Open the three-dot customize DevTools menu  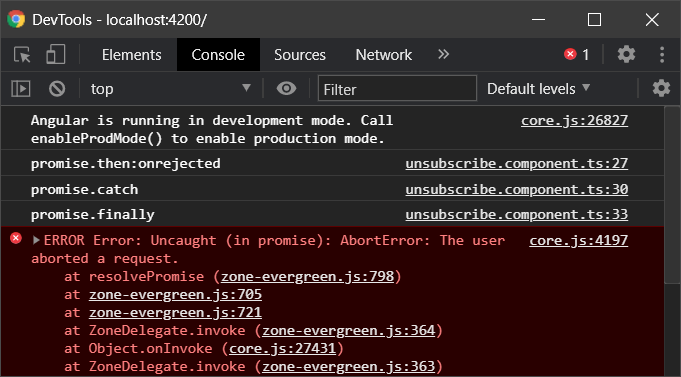(662, 54)
